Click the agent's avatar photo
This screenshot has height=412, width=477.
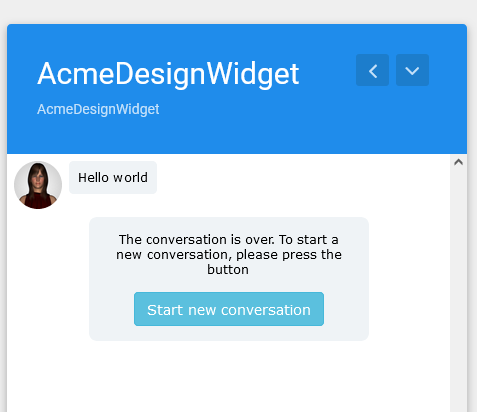[x=38, y=185]
